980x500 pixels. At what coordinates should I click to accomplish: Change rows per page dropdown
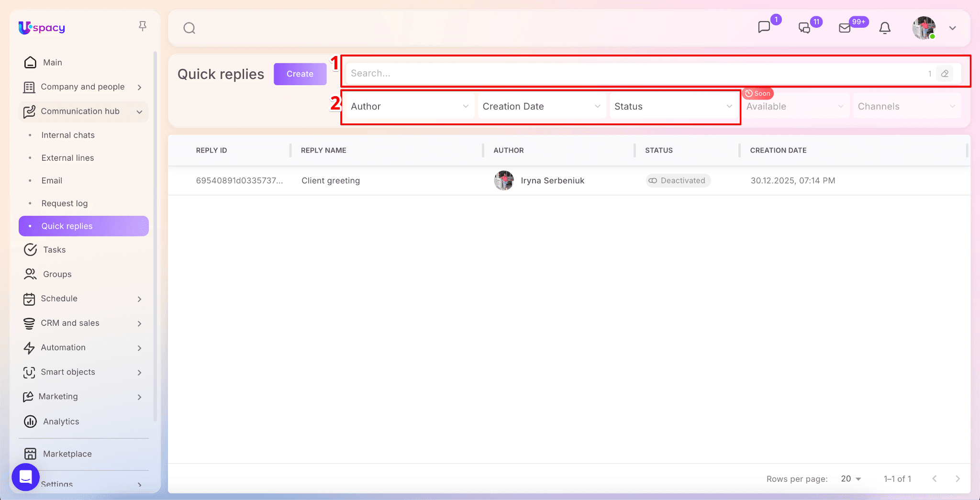pyautogui.click(x=851, y=479)
